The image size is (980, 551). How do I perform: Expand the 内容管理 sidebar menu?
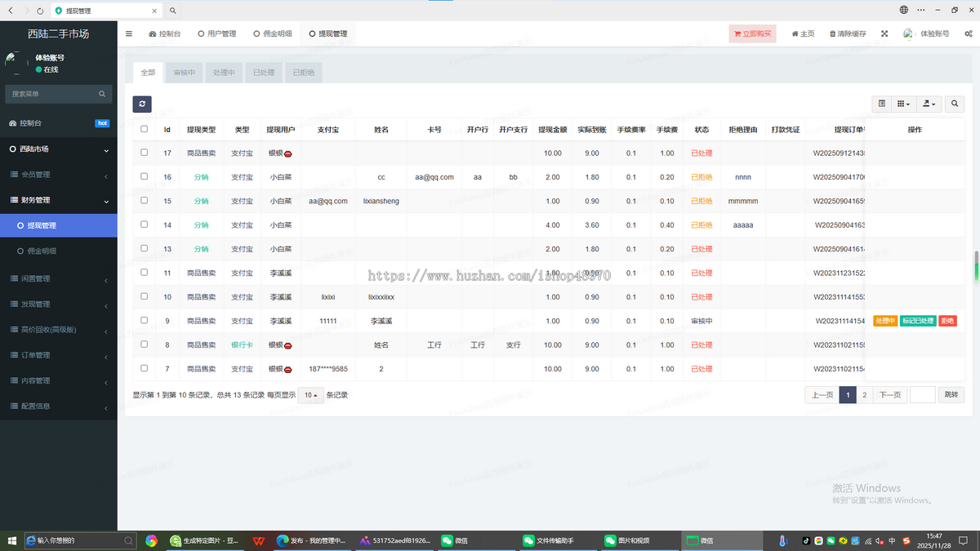(x=59, y=380)
